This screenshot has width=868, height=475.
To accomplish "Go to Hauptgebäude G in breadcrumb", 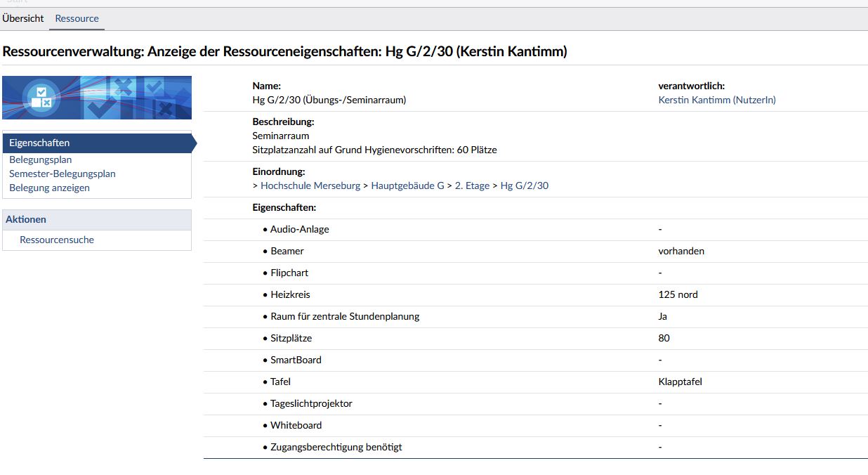I will [x=407, y=186].
